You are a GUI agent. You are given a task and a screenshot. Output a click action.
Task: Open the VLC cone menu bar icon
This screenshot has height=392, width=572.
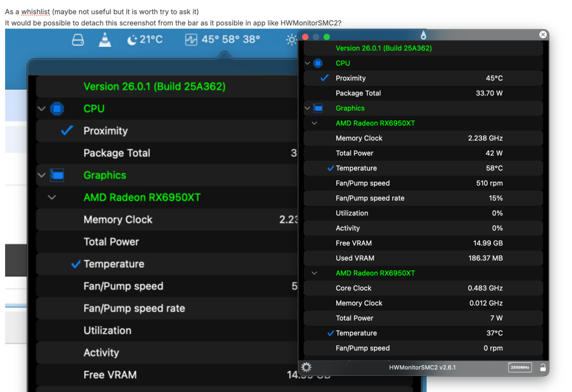coord(105,39)
